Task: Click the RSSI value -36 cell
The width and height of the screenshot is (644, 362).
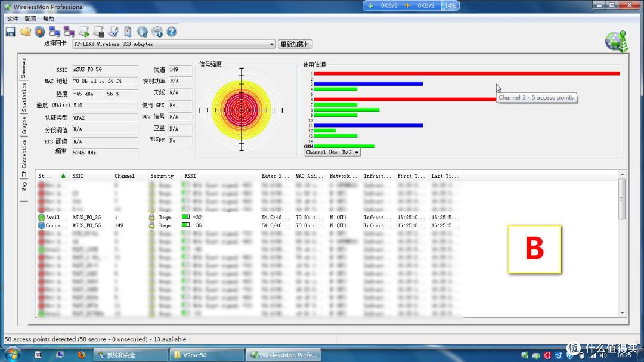Action: (197, 225)
